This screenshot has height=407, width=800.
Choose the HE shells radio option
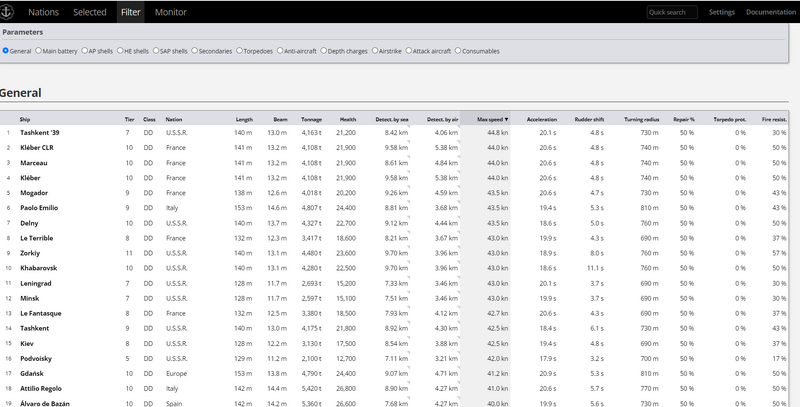click(x=120, y=50)
